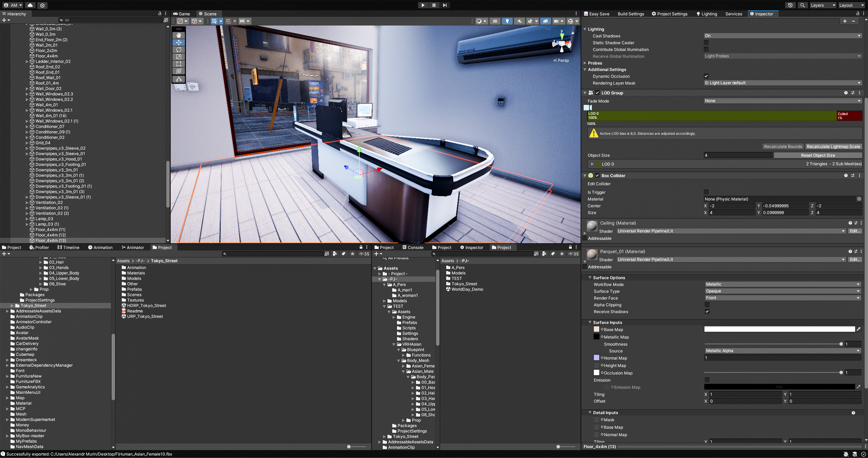Viewport: 868px width, 458px height.
Task: Open Render Face dropdown
Action: [x=783, y=298]
